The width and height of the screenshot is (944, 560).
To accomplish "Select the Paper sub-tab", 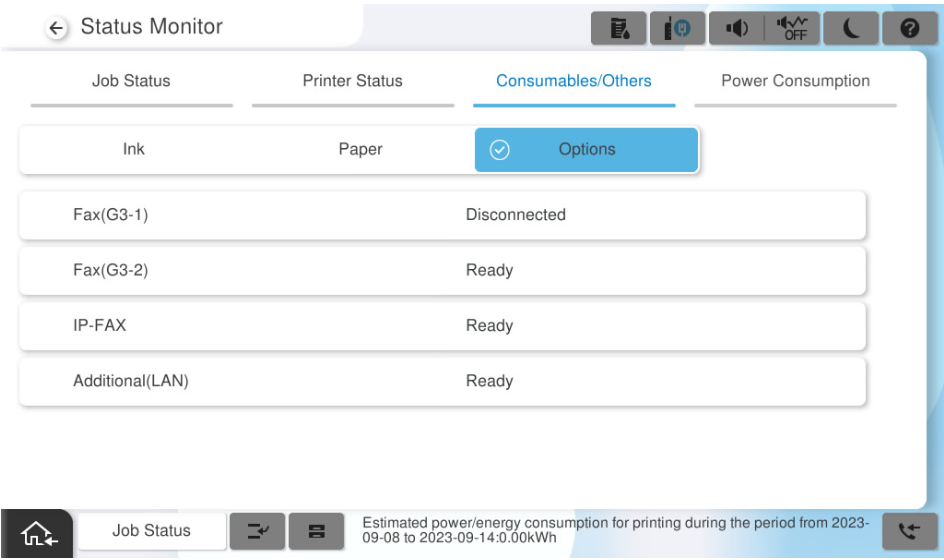I will coord(360,149).
